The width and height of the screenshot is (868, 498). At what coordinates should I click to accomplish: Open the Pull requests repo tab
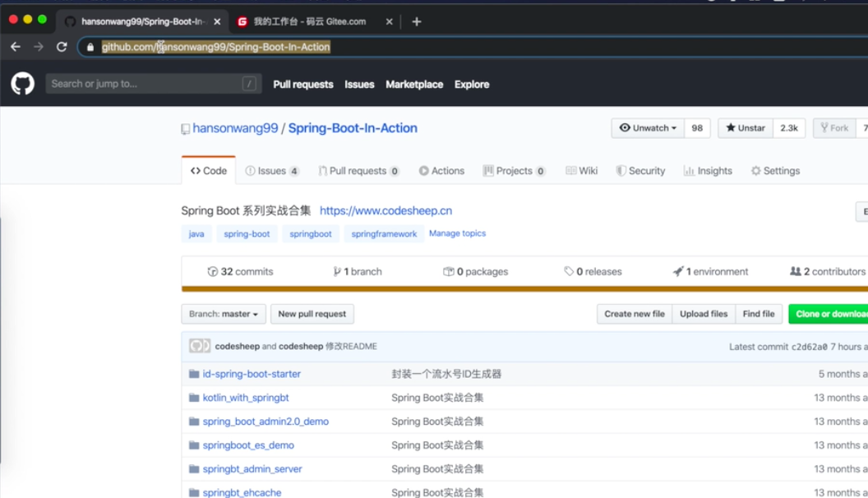click(x=358, y=171)
